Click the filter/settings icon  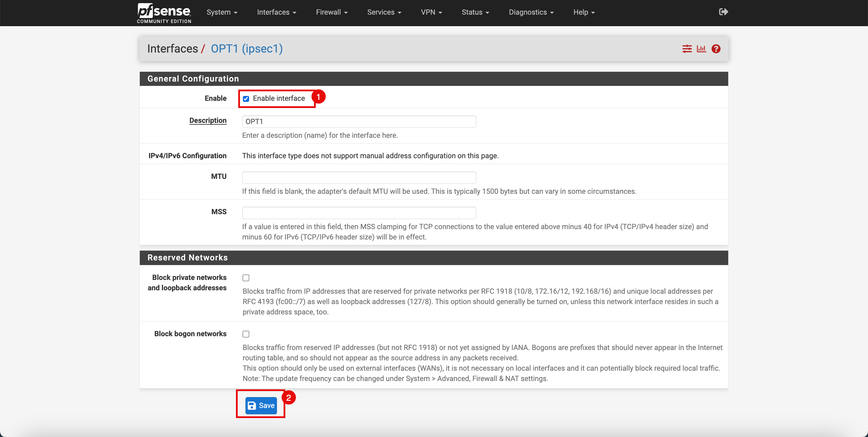tap(687, 49)
